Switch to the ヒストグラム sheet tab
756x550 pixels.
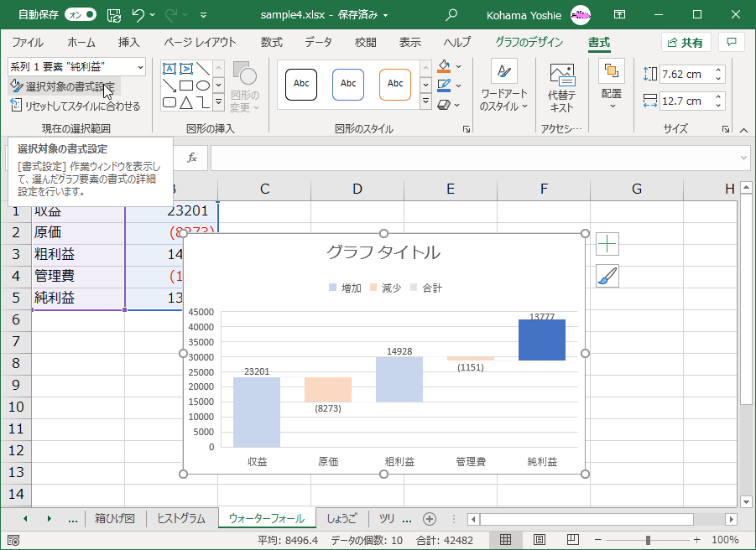[181, 519]
